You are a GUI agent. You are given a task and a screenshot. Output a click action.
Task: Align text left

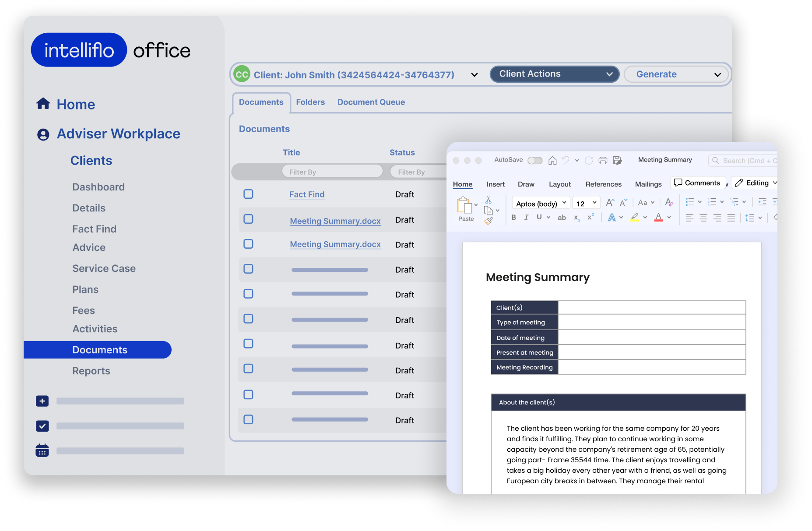coord(689,218)
